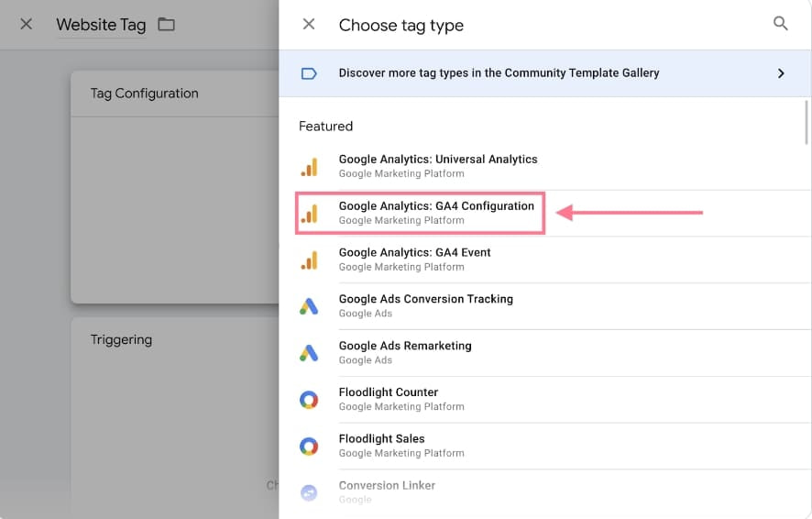Click the Google Ads Remarketing icon

pos(309,353)
